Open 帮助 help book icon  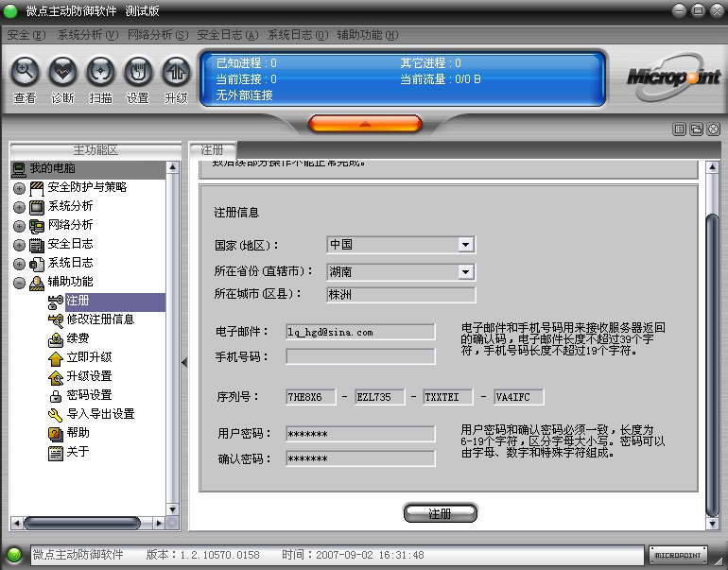click(56, 434)
